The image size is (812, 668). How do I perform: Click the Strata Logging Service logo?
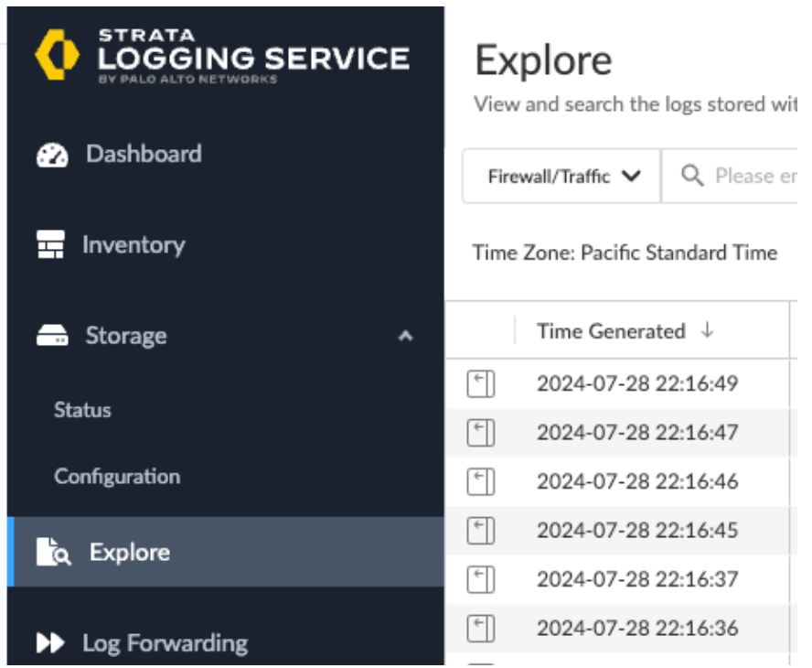point(57,56)
